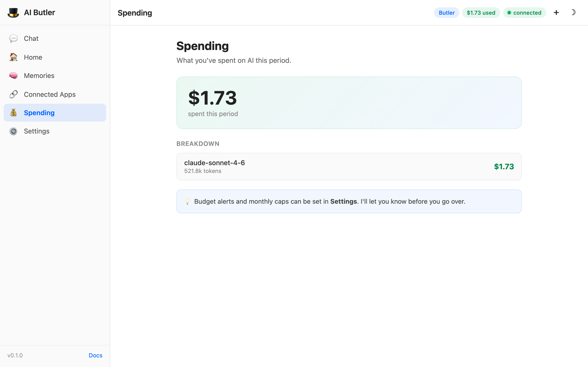Open the Spending section in the sidebar

point(39,112)
